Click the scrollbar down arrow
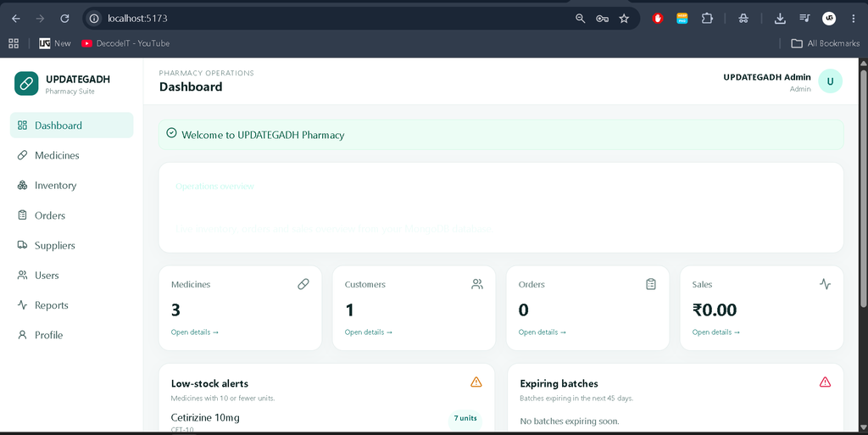Viewport: 868px width, 435px height. pyautogui.click(x=863, y=428)
